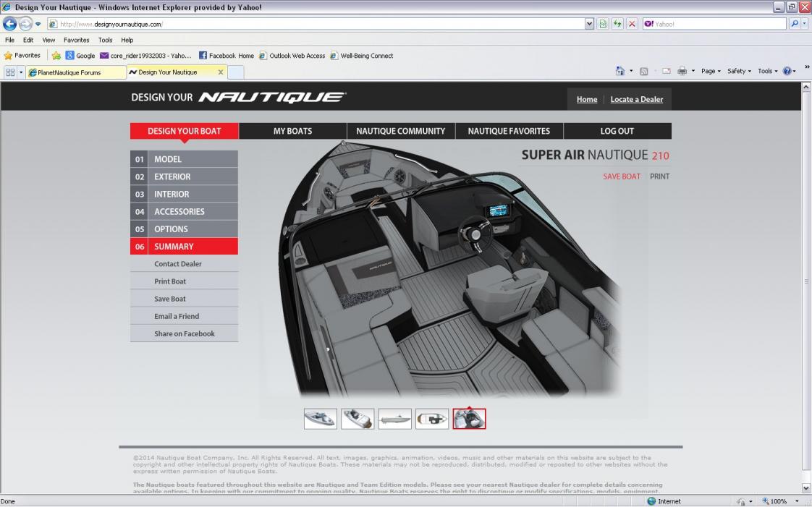
Task: Close the Design Your Nautique tab
Action: 221,72
